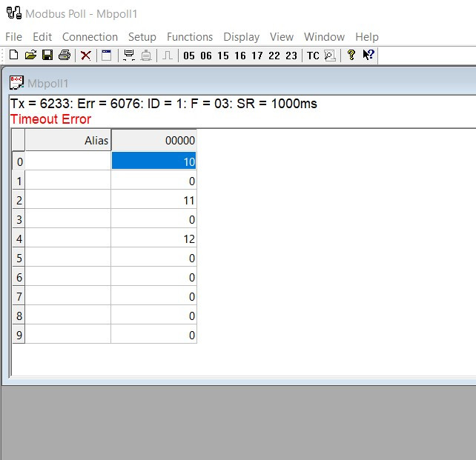Save using the floppy disk icon

pyautogui.click(x=47, y=56)
